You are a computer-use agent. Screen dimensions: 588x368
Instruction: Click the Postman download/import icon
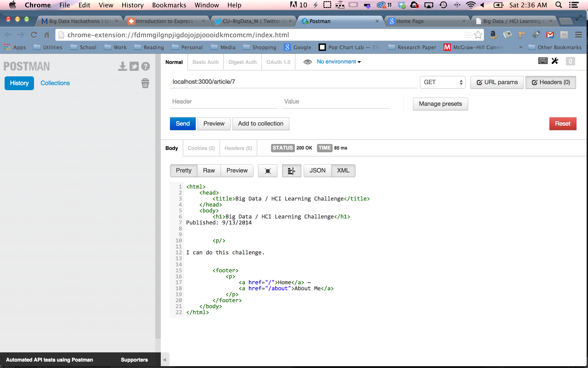[122, 66]
